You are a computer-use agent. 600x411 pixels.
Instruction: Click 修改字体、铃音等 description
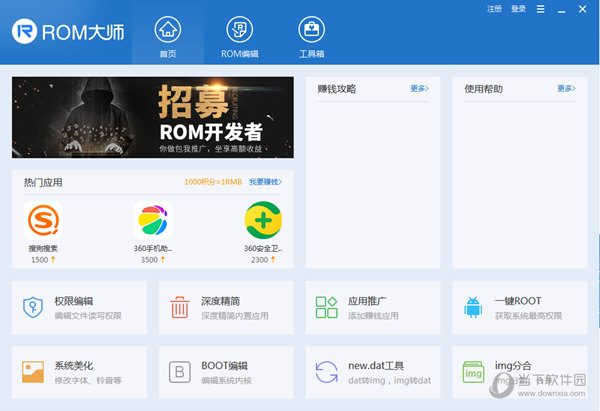[x=88, y=380]
